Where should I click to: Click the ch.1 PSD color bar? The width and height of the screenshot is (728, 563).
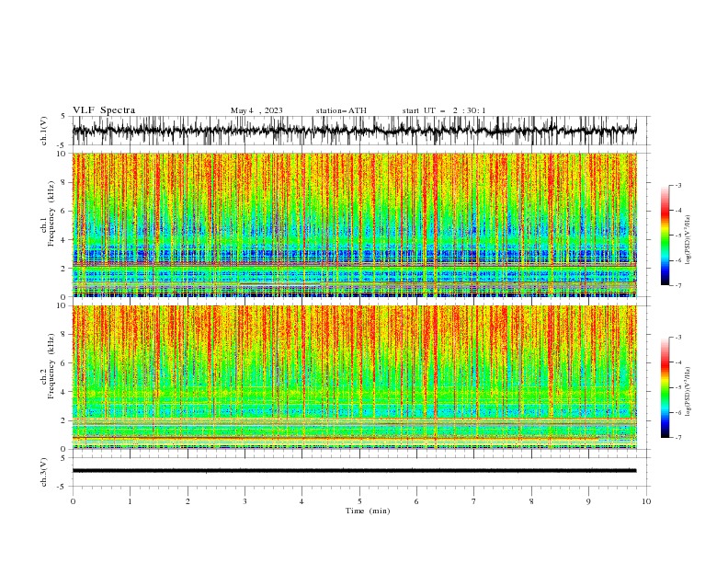click(x=665, y=236)
